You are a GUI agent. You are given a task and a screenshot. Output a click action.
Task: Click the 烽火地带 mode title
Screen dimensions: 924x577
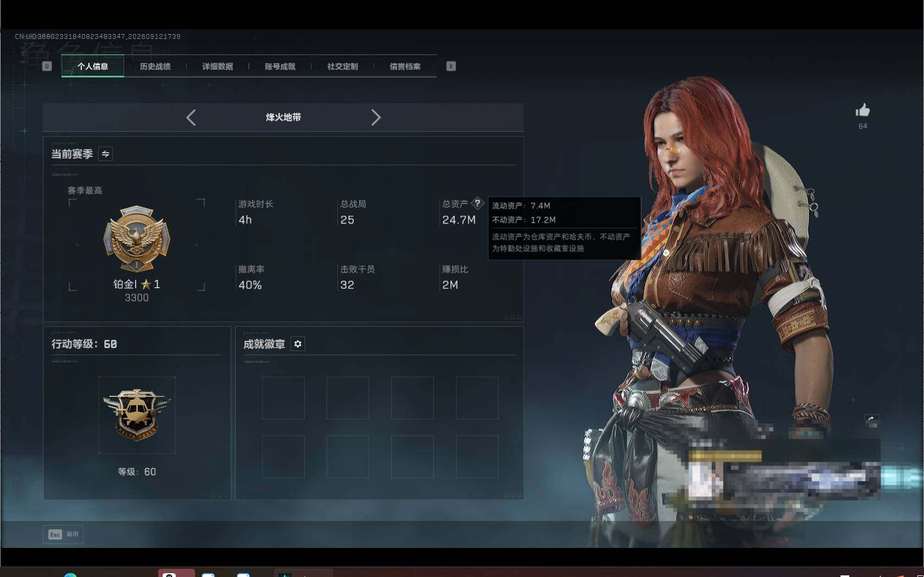[x=283, y=117]
